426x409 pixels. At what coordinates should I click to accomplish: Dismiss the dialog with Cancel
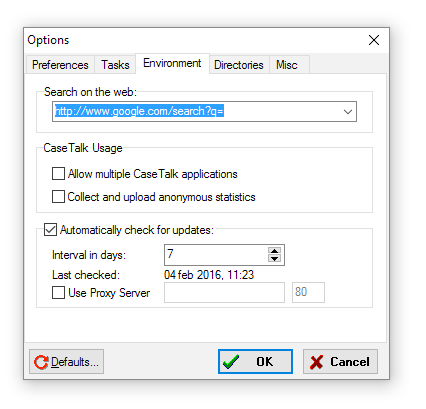pyautogui.click(x=340, y=362)
